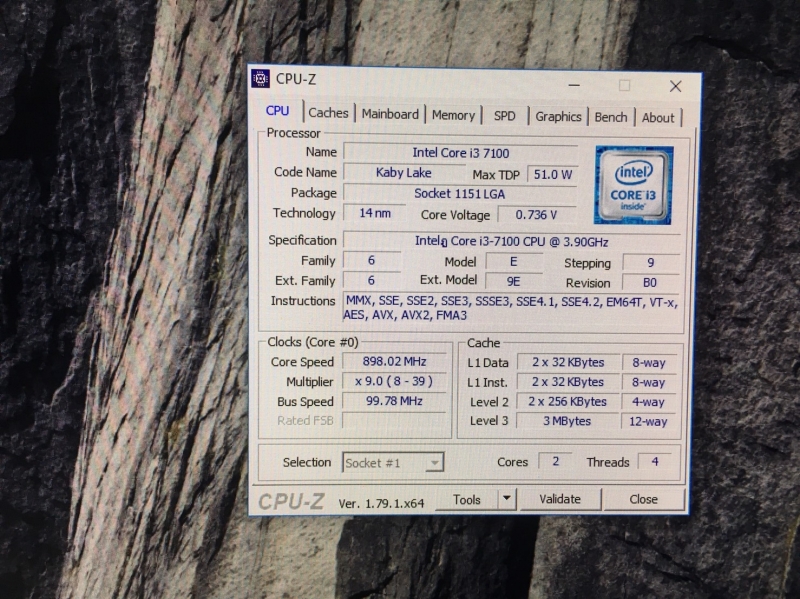Viewport: 800px width, 599px height.
Task: Click the CPU-Z app icon in title bar
Action: [260, 79]
